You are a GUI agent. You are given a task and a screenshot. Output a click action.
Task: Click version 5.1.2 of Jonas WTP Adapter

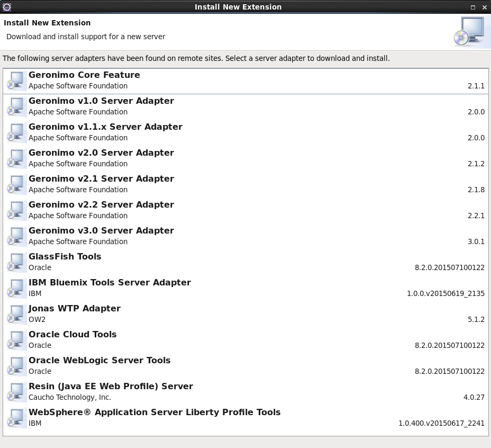coord(476,319)
